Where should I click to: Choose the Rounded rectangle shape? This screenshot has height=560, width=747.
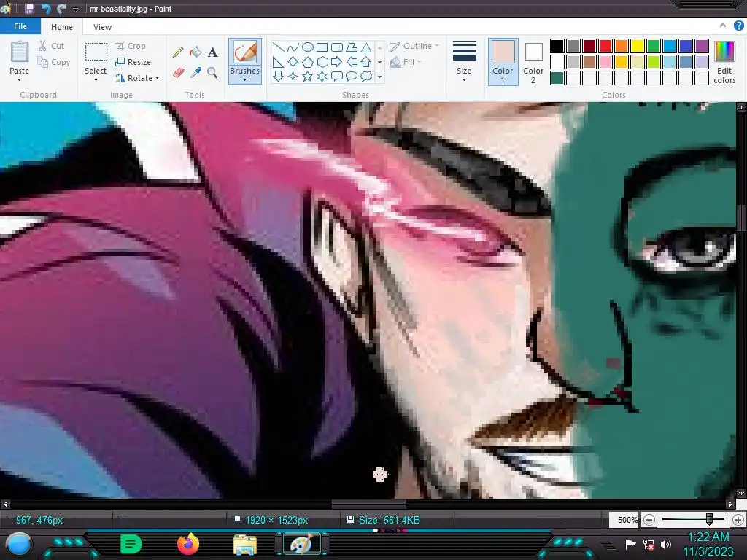(337, 47)
